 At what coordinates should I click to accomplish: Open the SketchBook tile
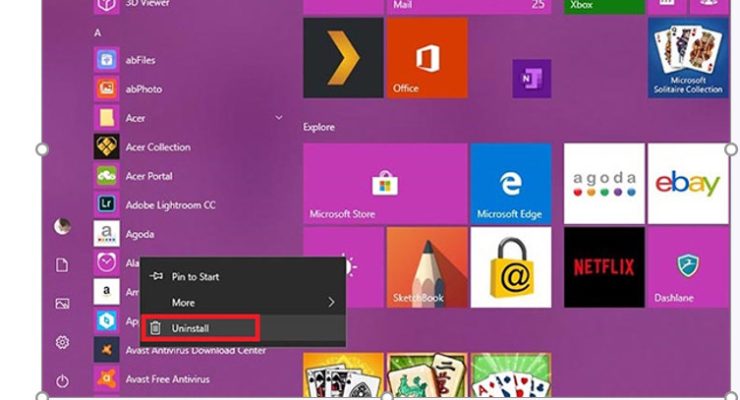pyautogui.click(x=428, y=267)
